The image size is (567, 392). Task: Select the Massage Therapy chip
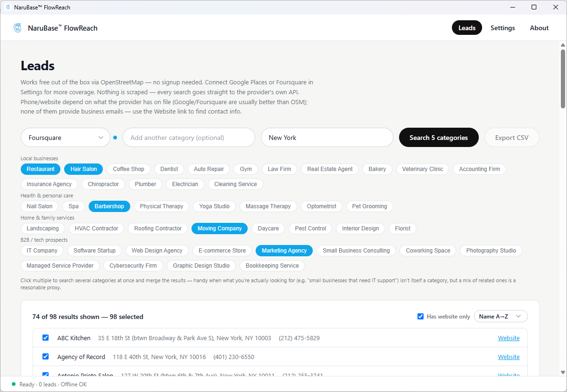click(268, 206)
